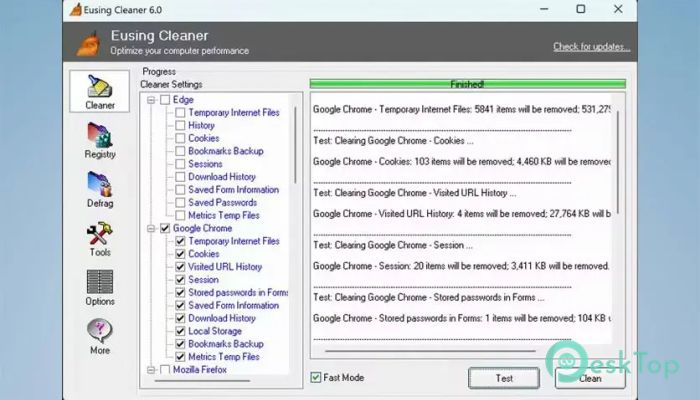Click the results log horizontal scrollbar
700x400 pixels.
pyautogui.click(x=430, y=351)
